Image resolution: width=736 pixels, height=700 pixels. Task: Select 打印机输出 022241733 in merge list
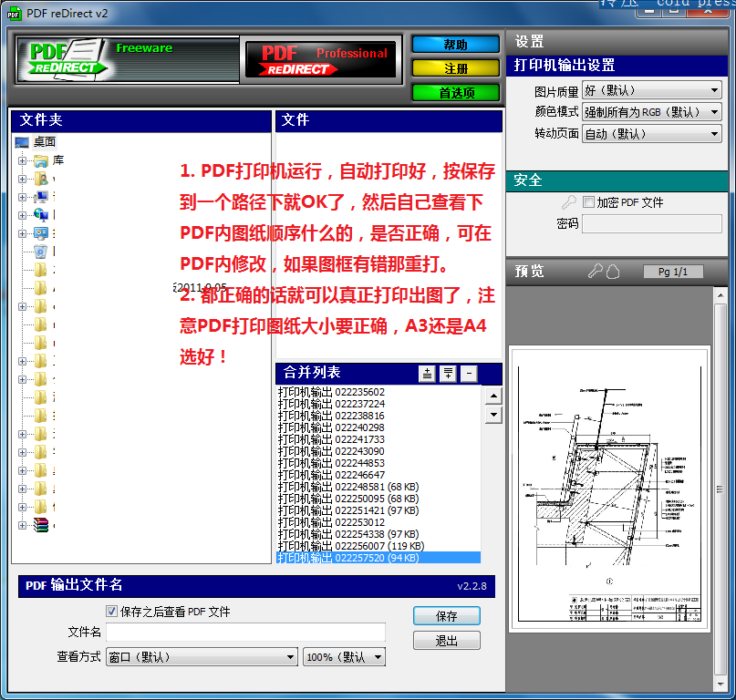pyautogui.click(x=378, y=439)
